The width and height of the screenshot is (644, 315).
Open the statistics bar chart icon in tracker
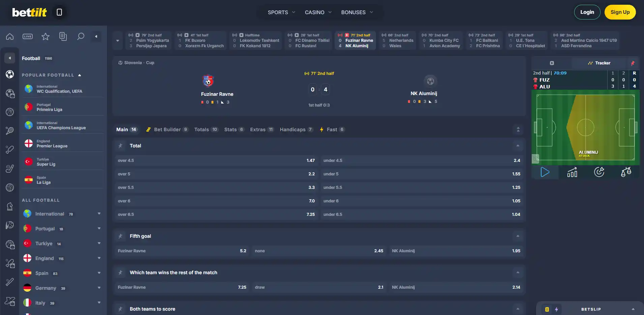tap(572, 172)
